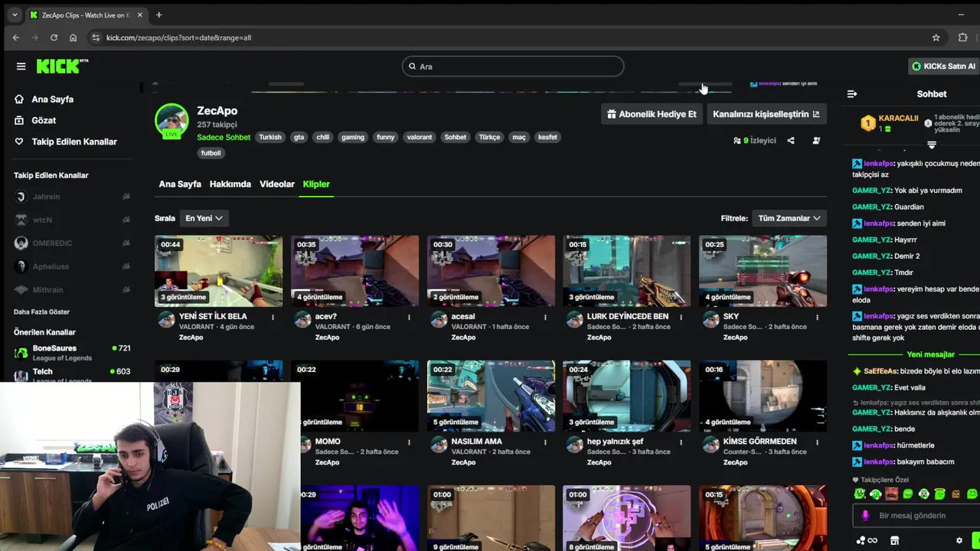Open options menu for SKY clip
980x551 pixels.
[817, 317]
